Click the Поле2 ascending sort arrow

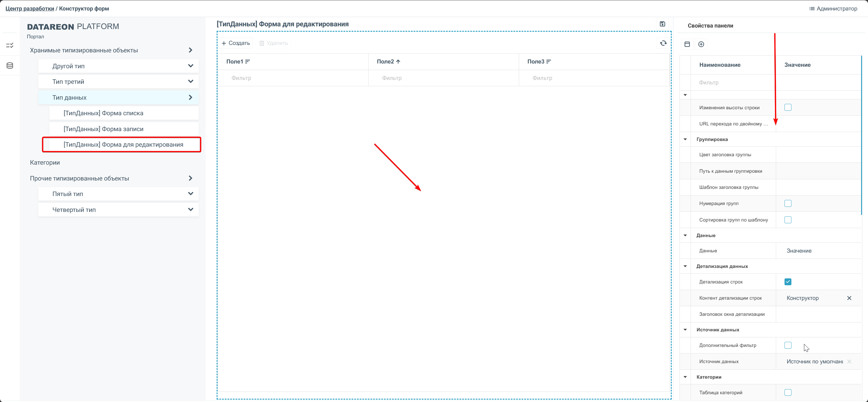[398, 62]
